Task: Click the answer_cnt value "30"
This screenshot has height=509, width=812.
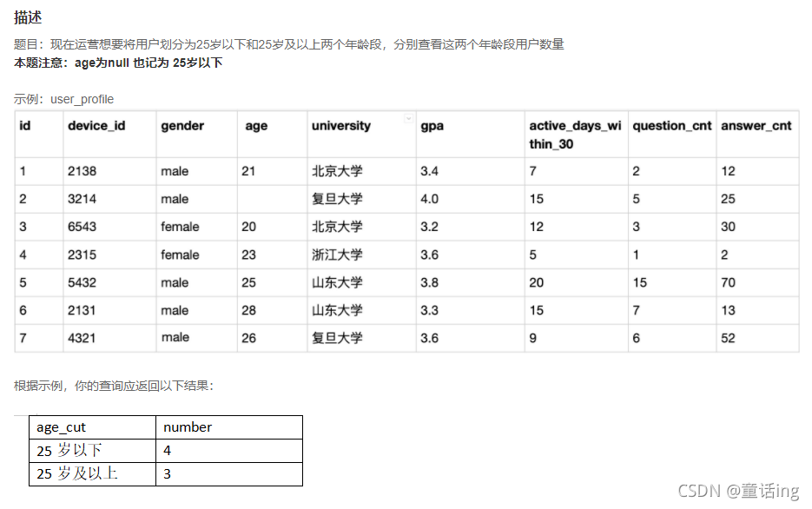Action: pos(728,227)
